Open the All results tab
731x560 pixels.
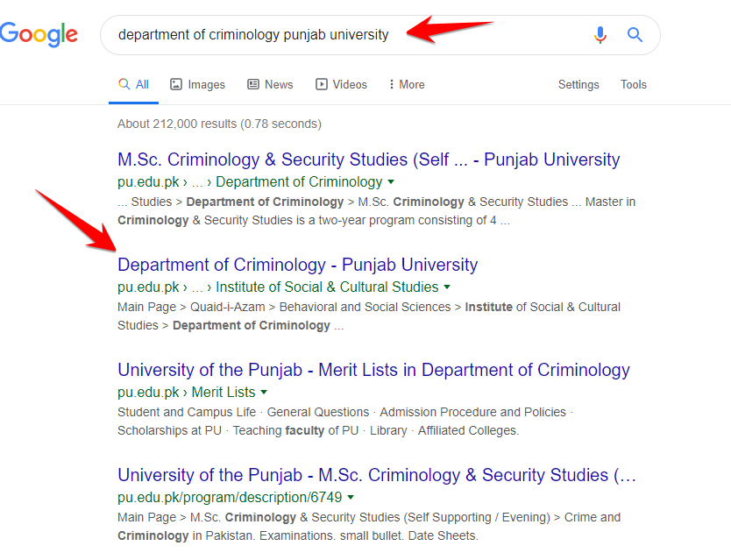click(x=134, y=84)
